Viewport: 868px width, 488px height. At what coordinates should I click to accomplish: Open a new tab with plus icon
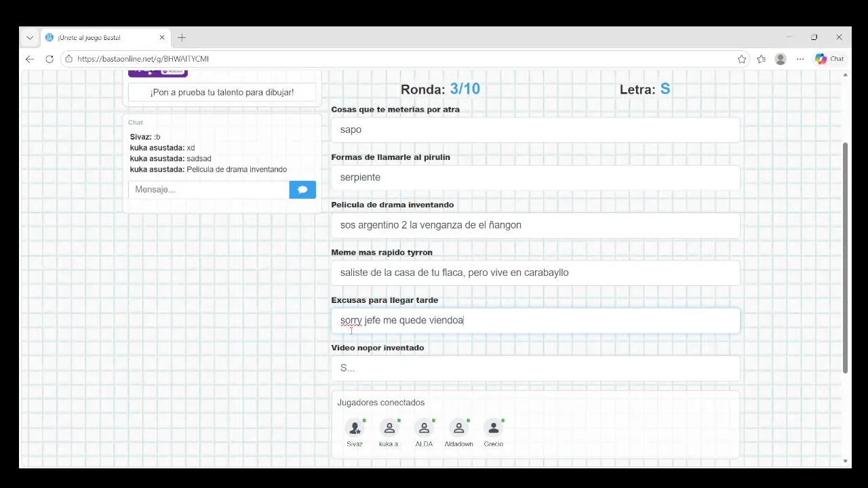point(182,38)
